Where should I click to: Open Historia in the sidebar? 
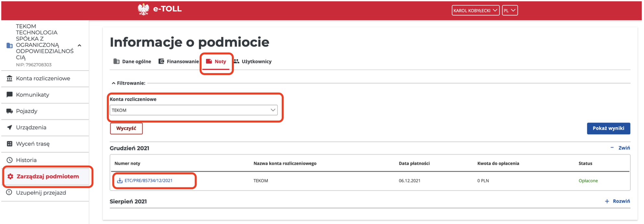pos(45,160)
